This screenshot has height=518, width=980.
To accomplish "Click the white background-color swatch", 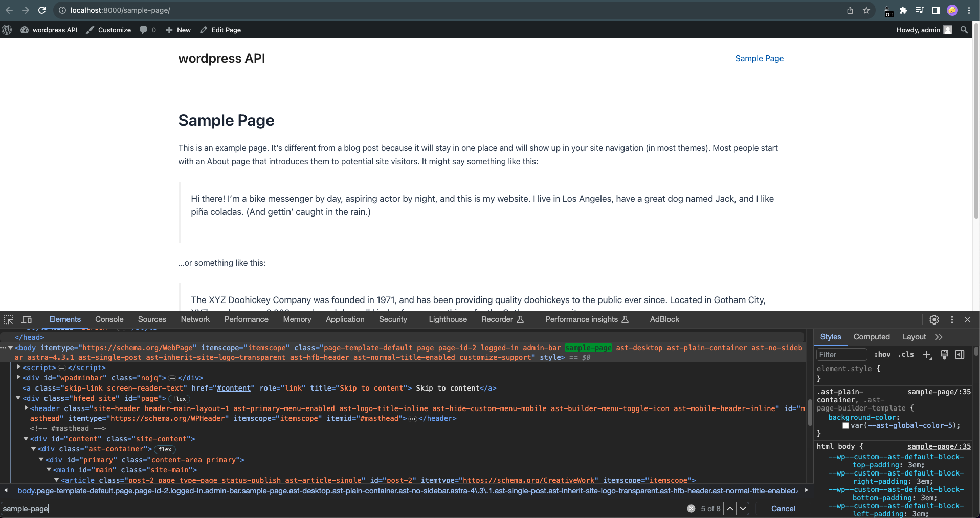I will [x=845, y=425].
